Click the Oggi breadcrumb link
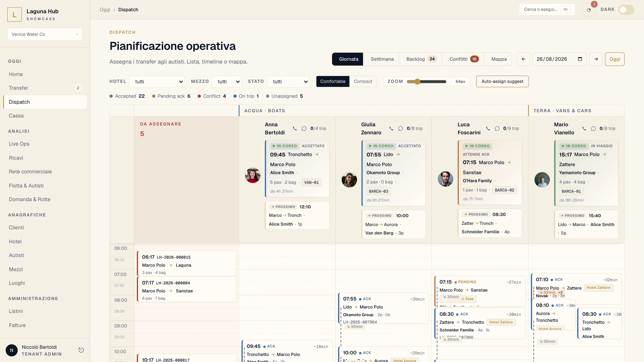 [x=105, y=9]
